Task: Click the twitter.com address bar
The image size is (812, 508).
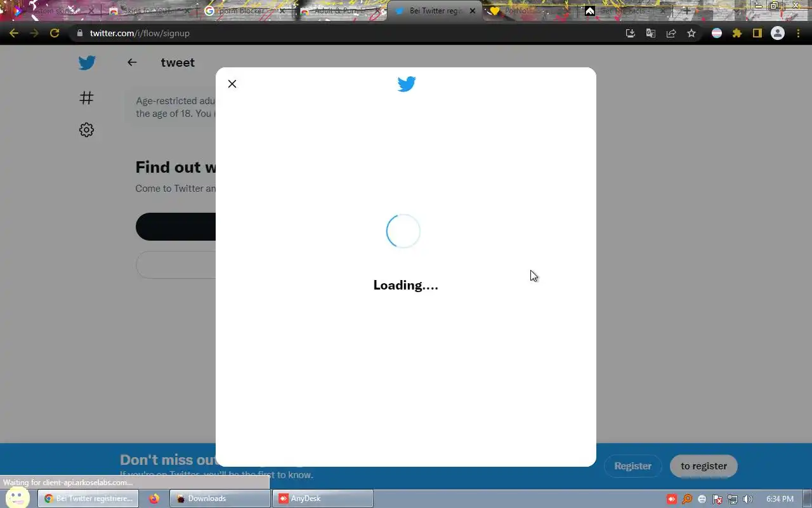Action: pyautogui.click(x=343, y=33)
